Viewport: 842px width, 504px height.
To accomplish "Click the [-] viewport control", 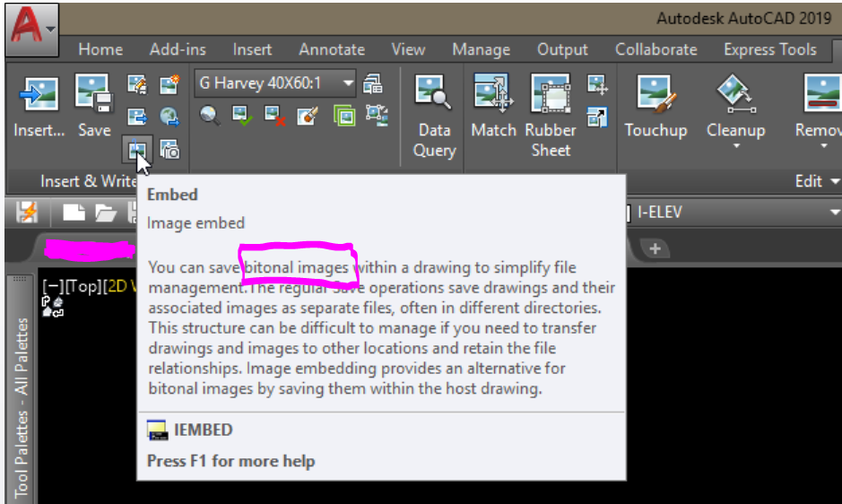I will (x=53, y=286).
